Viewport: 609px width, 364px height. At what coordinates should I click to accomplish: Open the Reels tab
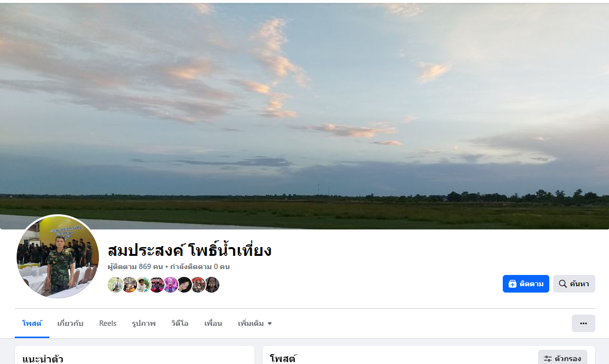point(108,323)
